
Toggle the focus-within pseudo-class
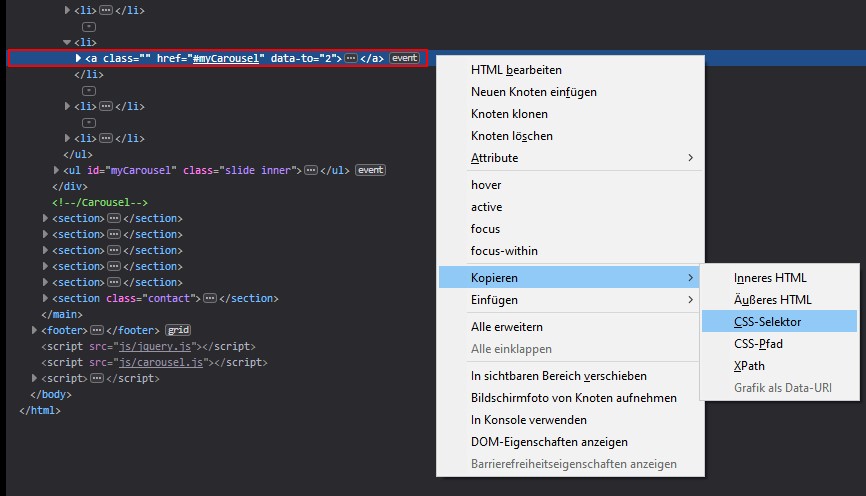[x=571, y=251]
